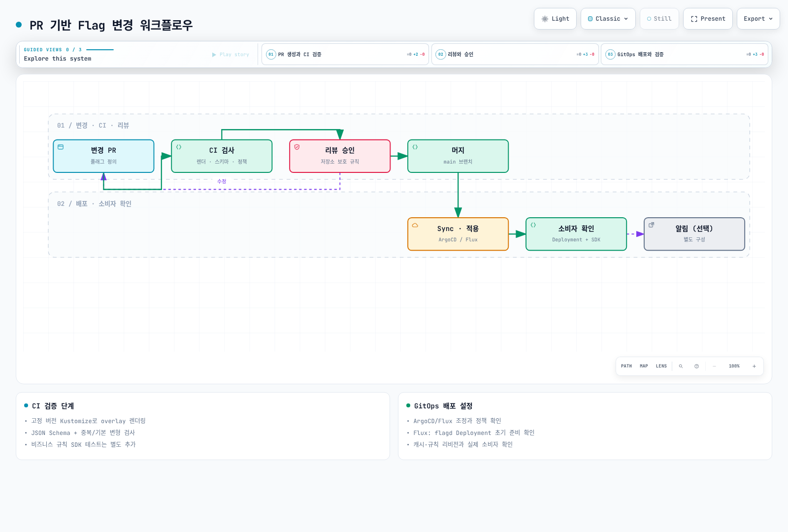
Task: Click the GitOps 배포 설정 heading
Action: click(443, 406)
